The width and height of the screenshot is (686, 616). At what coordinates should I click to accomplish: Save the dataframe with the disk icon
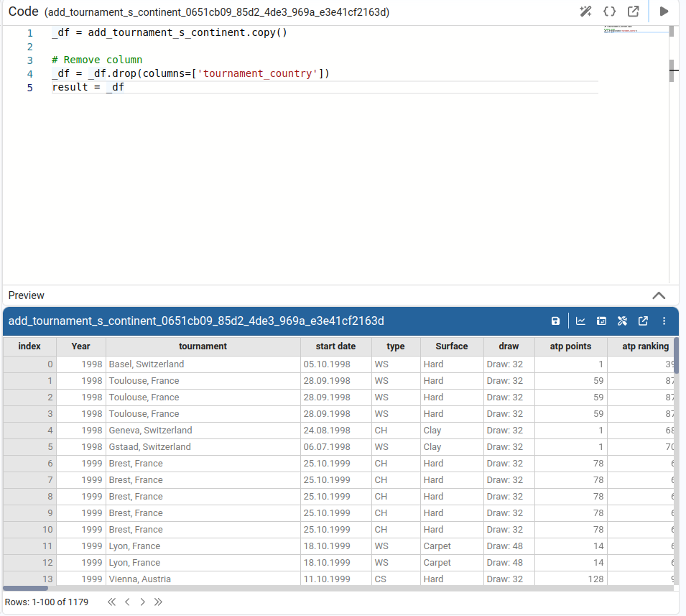click(x=555, y=321)
